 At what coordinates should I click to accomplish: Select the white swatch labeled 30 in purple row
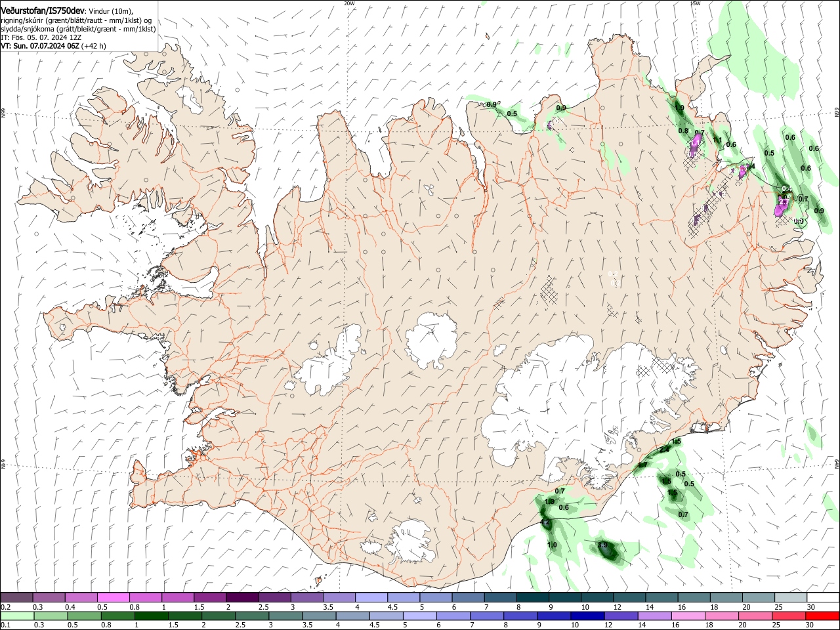[x=824, y=597]
